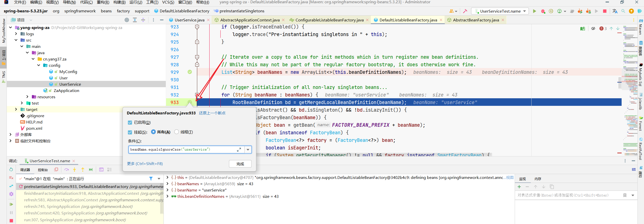Click the Debug bug icon in the top toolbar
The image size is (644, 224).
(543, 11)
